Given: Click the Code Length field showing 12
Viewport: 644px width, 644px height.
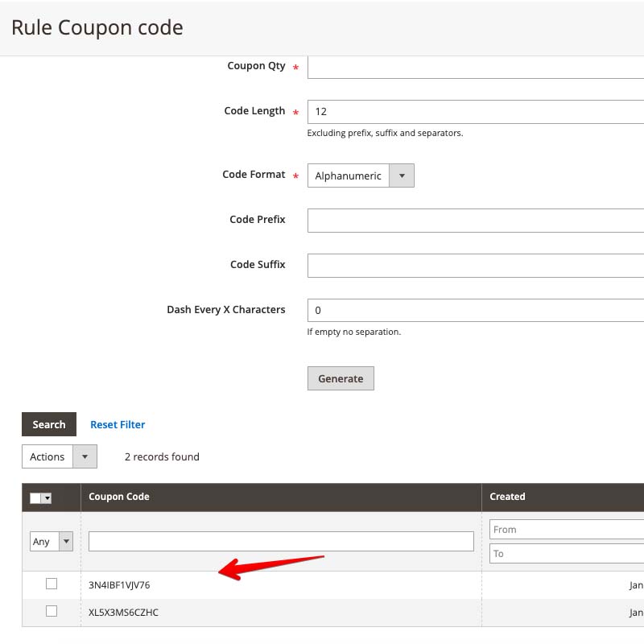Looking at the screenshot, I should [475, 112].
